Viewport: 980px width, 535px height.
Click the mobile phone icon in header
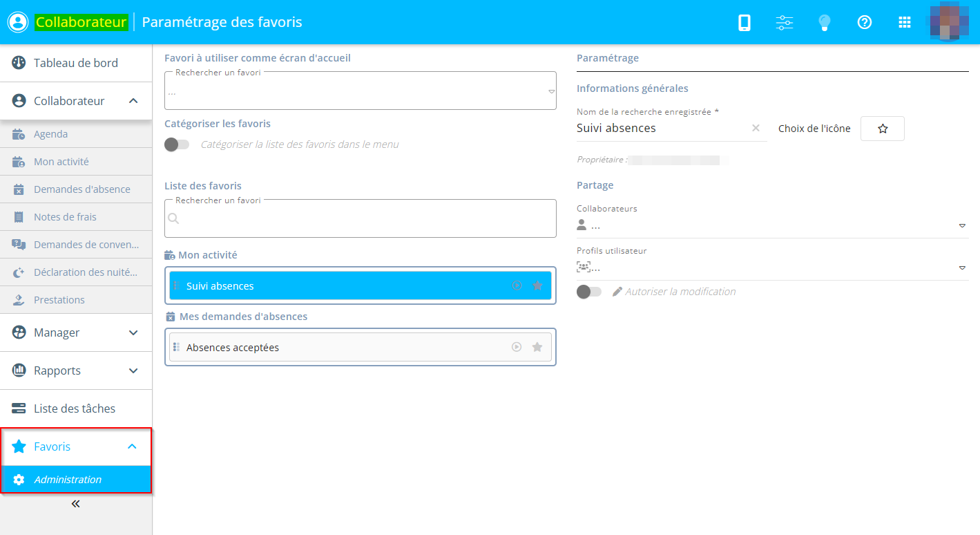(x=744, y=23)
